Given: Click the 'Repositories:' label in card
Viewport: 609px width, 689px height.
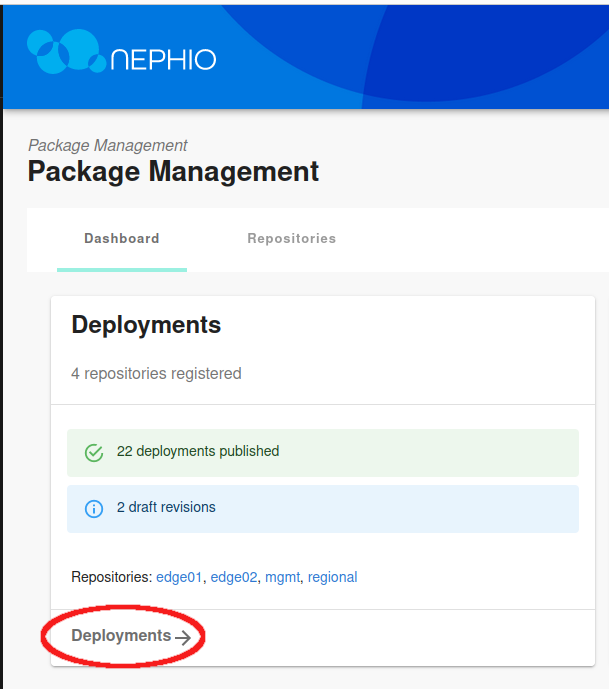Looking at the screenshot, I should tap(111, 577).
